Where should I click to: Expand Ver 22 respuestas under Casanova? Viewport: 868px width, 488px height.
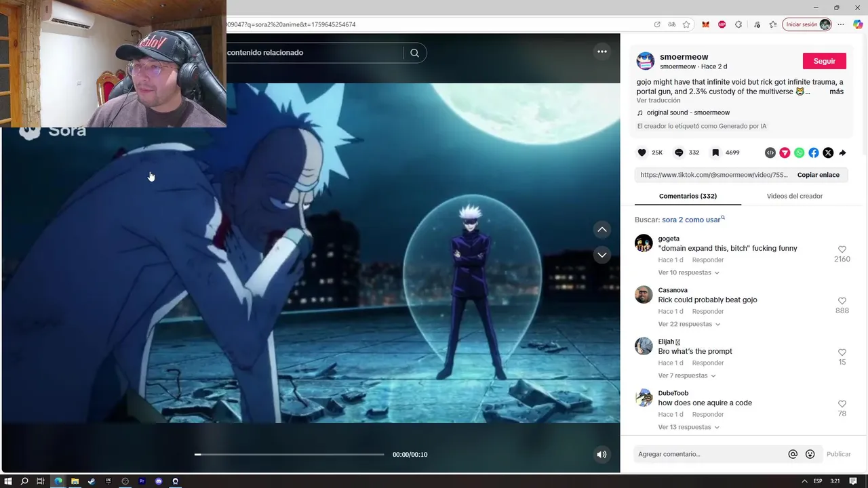pyautogui.click(x=689, y=324)
